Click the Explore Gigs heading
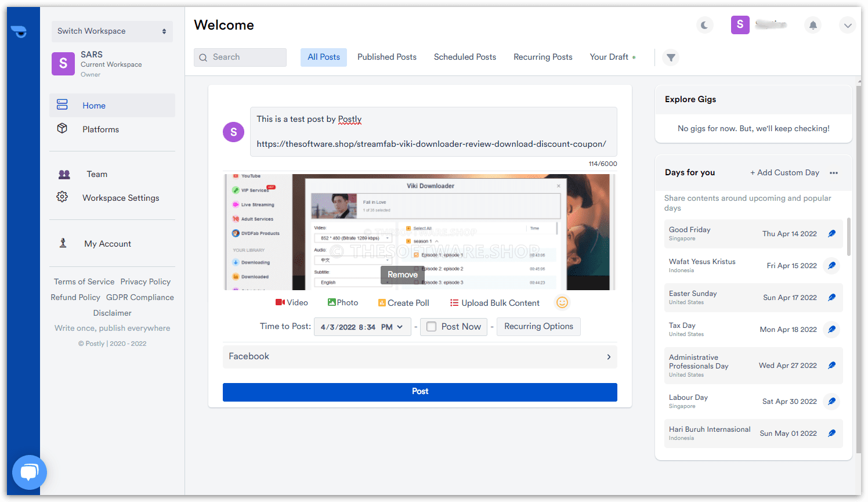 [x=690, y=99]
